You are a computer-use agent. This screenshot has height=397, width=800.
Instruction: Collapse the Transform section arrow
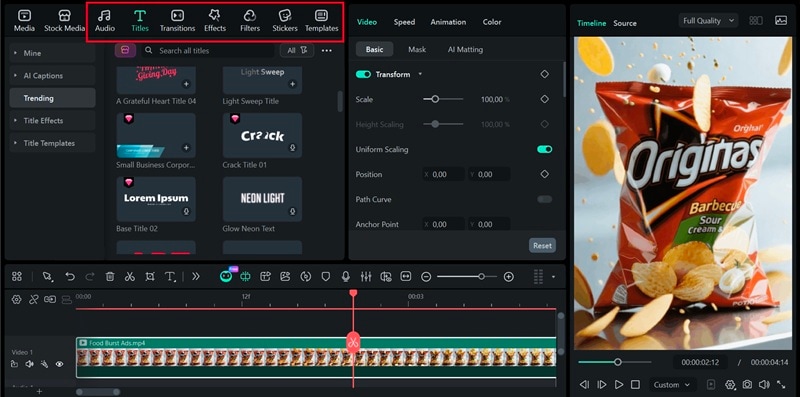(x=420, y=75)
